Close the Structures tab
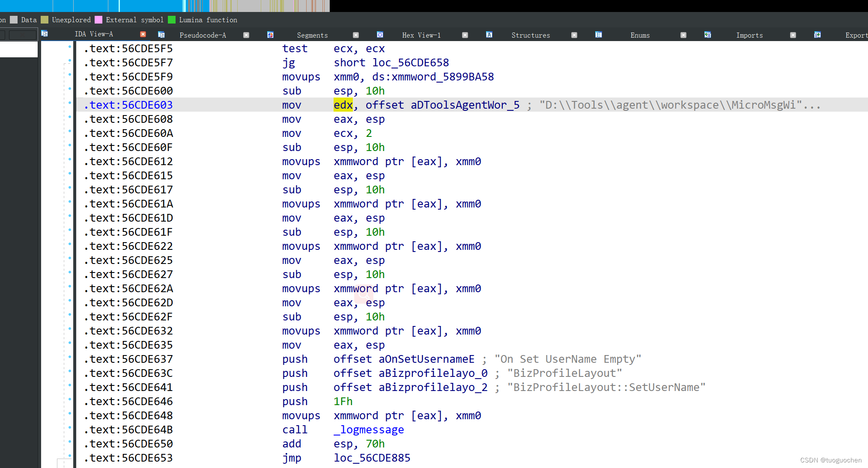The height and width of the screenshot is (468, 868). coord(574,35)
